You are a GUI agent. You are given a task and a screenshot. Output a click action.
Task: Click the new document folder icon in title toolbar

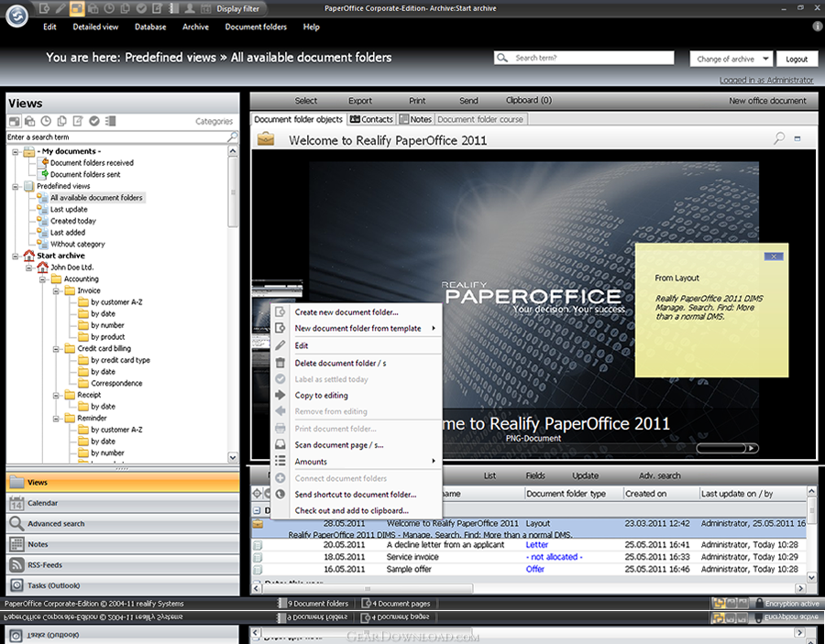(45, 8)
